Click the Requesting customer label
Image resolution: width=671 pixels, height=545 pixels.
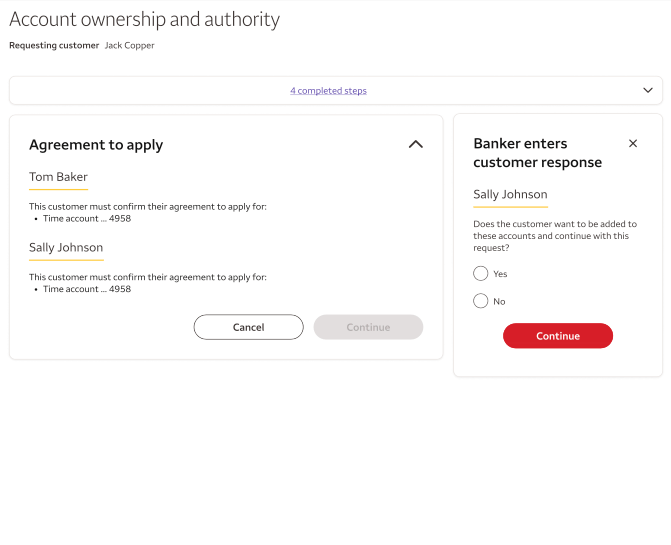(x=54, y=45)
